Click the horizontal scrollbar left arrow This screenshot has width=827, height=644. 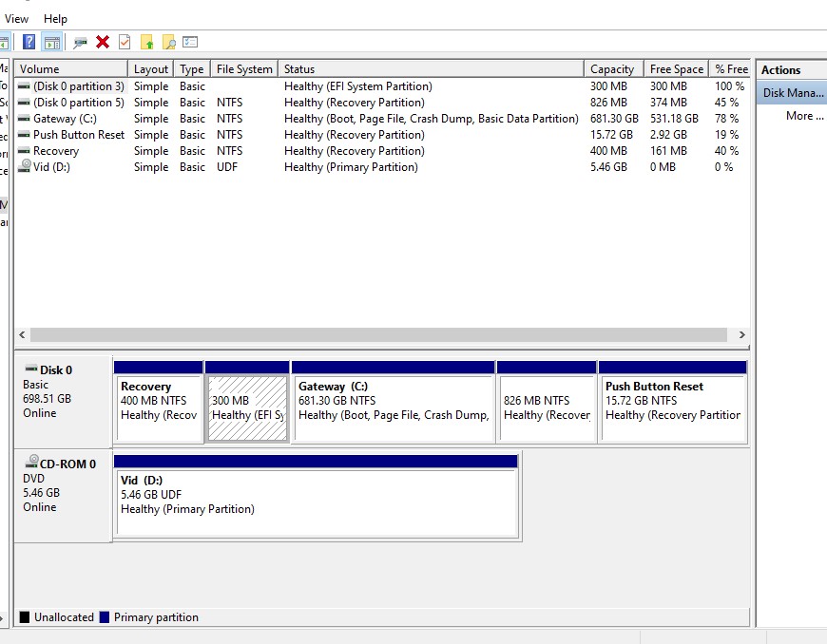pyautogui.click(x=22, y=334)
